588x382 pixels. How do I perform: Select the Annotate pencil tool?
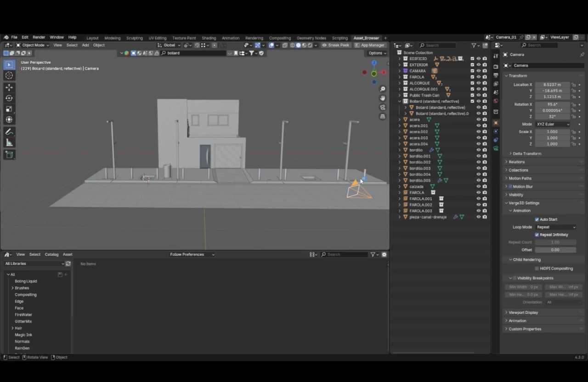[9, 132]
